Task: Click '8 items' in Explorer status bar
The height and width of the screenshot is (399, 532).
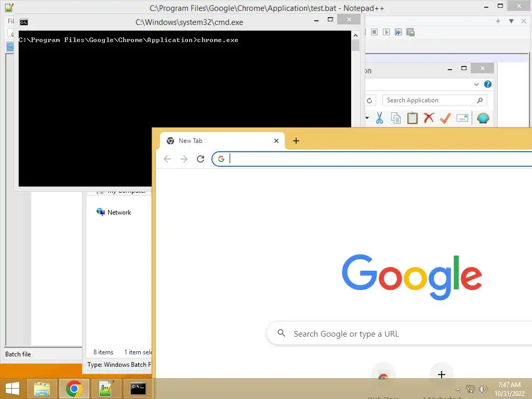Action: coord(103,352)
